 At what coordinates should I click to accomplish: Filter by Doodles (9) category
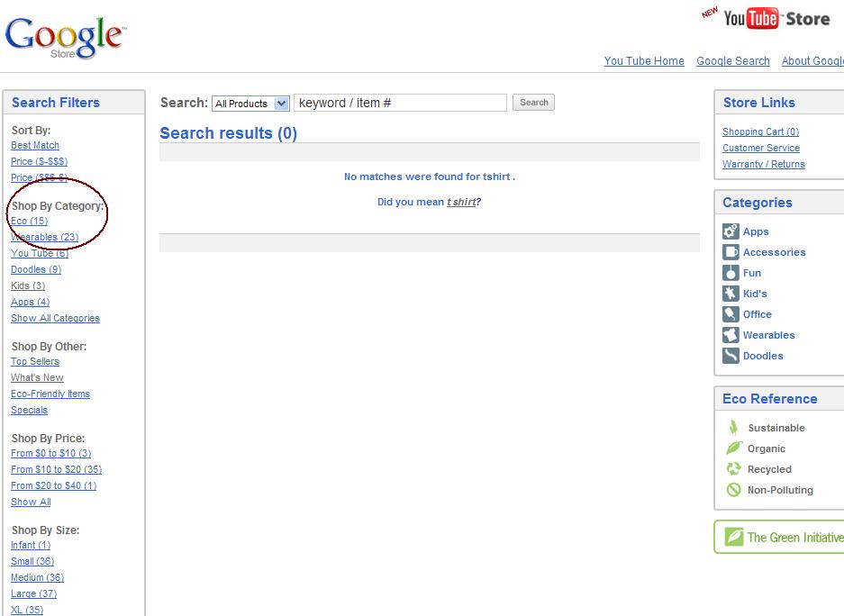tap(36, 269)
